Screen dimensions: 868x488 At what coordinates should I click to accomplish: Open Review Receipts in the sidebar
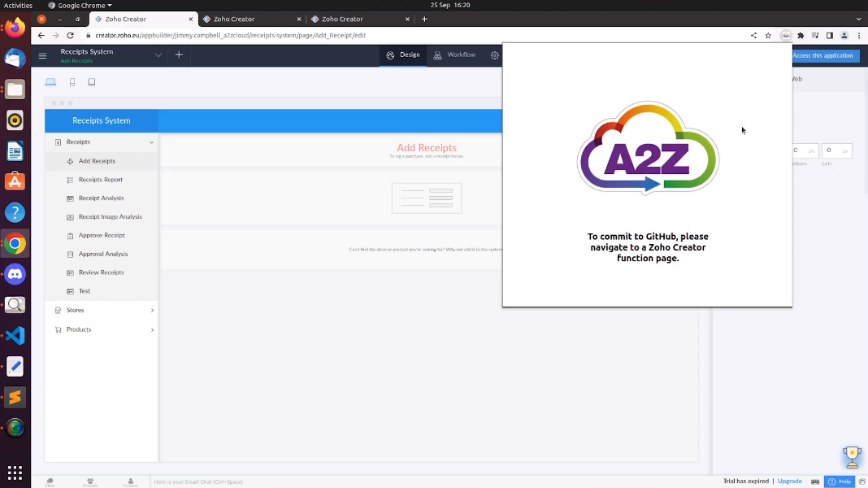point(102,272)
